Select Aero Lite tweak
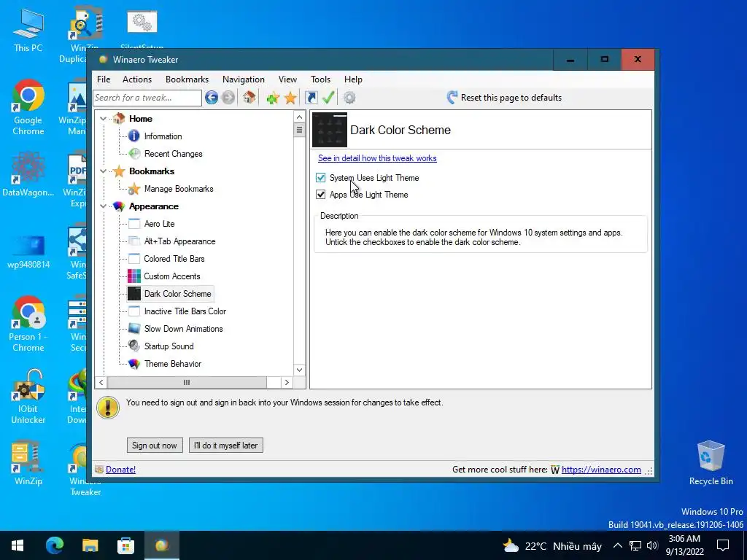 point(159,224)
